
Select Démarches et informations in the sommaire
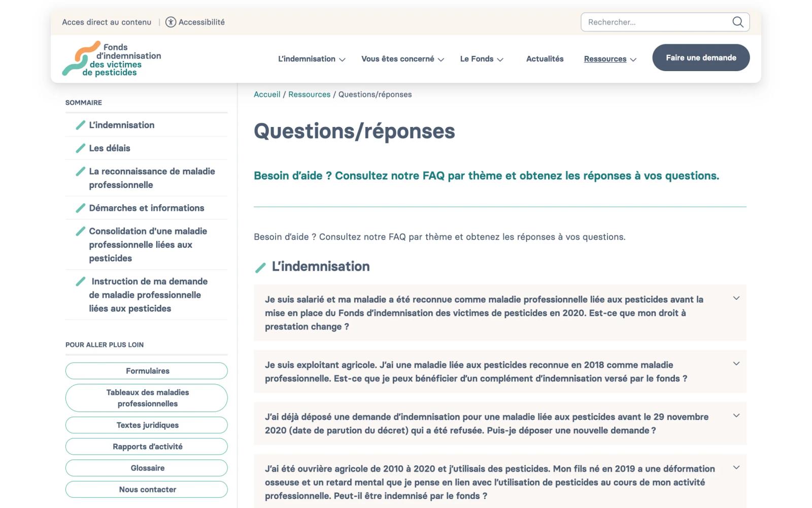click(146, 208)
